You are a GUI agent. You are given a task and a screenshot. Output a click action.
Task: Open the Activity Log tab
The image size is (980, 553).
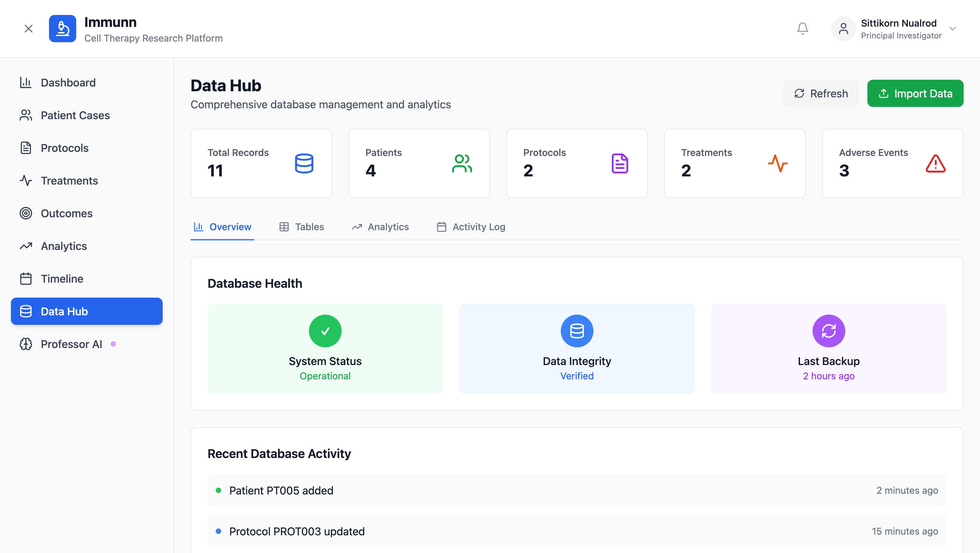[471, 227]
